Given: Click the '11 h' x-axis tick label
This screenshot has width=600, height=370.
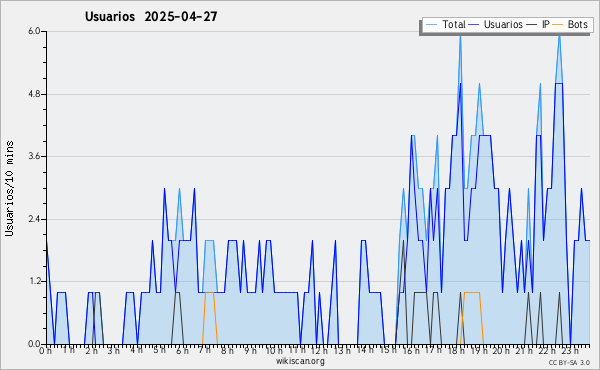Looking at the screenshot, I should pos(297,351).
